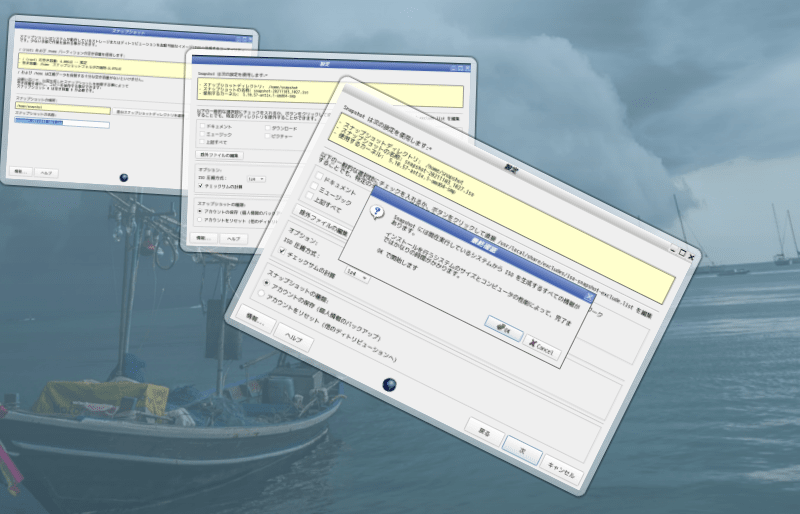The width and height of the screenshot is (800, 514).
Task: Click the highlighted snapshot name field
Action: pyautogui.click(x=62, y=123)
